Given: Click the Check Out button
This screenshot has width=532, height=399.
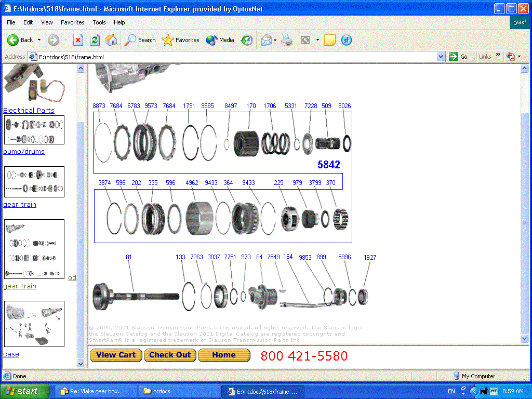Looking at the screenshot, I should coord(170,355).
